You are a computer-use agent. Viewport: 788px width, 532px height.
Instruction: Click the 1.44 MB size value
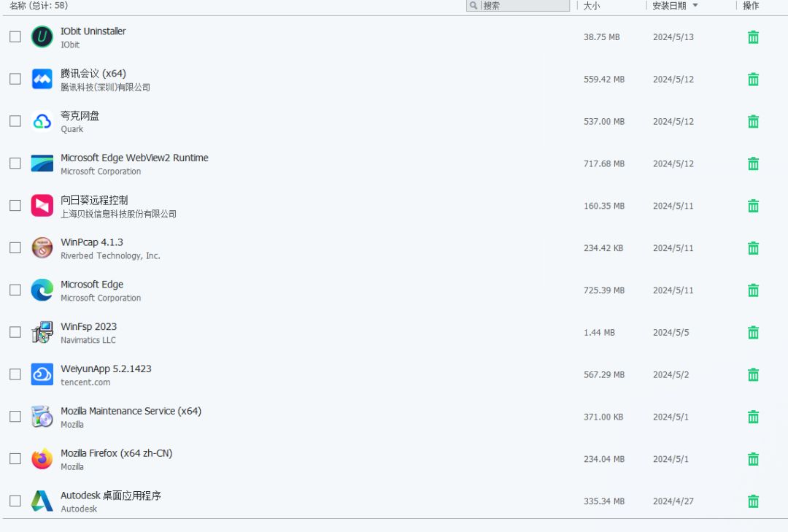click(599, 333)
